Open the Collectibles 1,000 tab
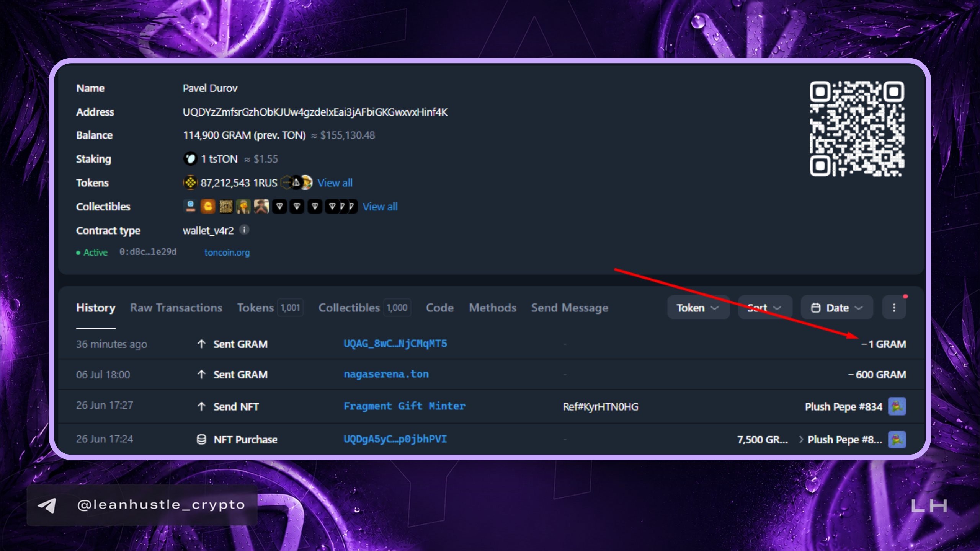Viewport: 980px width, 551px height. coord(365,308)
